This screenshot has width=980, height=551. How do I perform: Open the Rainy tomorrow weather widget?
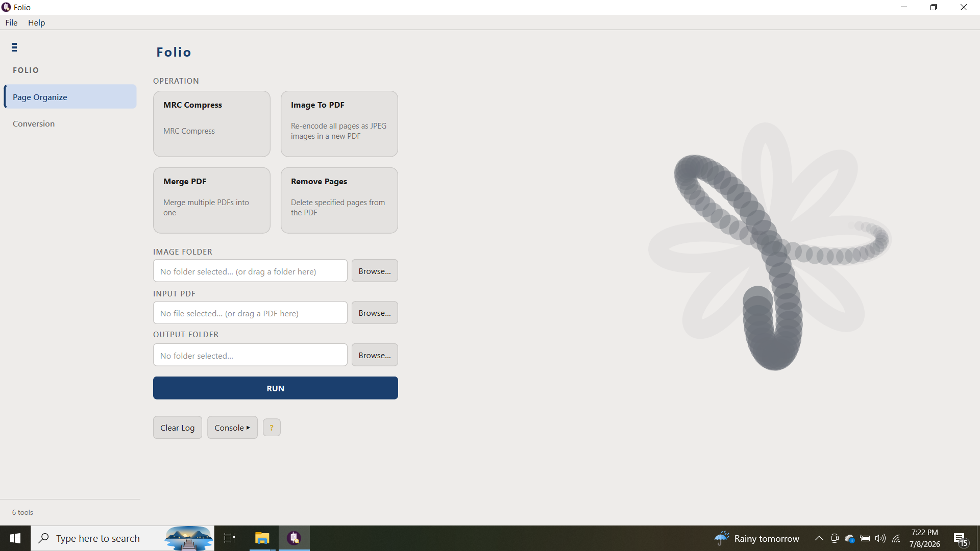757,538
